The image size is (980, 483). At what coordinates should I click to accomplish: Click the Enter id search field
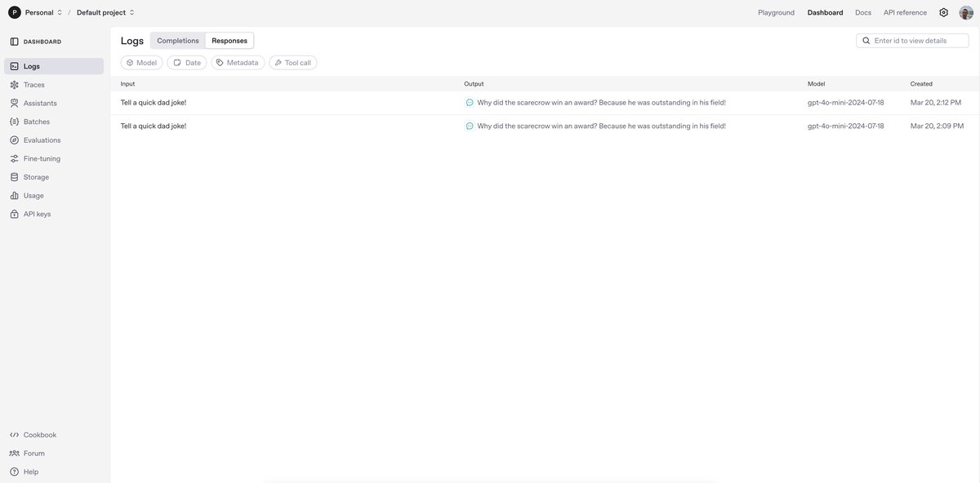[918, 41]
